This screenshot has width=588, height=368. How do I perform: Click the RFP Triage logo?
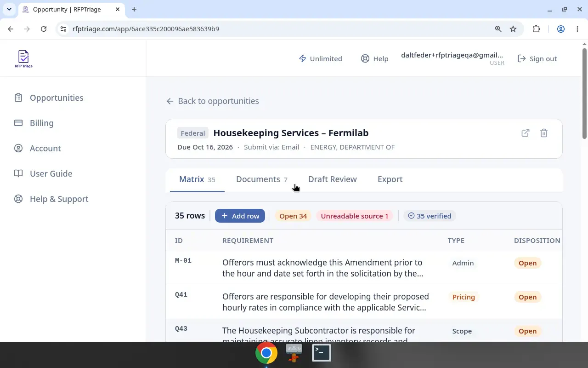[x=23, y=59]
